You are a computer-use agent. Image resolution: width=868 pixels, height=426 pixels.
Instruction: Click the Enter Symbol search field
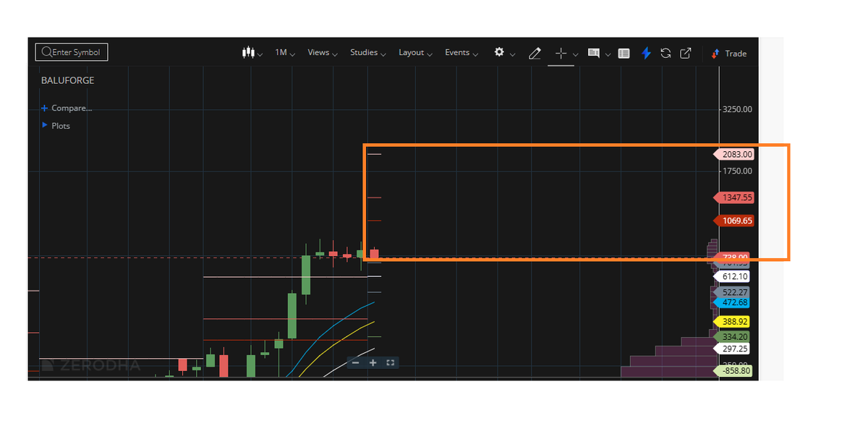72,52
